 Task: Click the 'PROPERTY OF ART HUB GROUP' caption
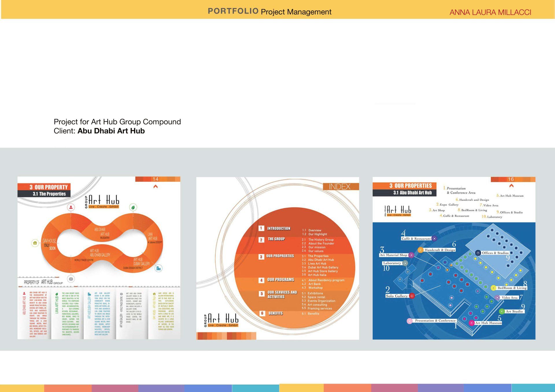tap(43, 282)
